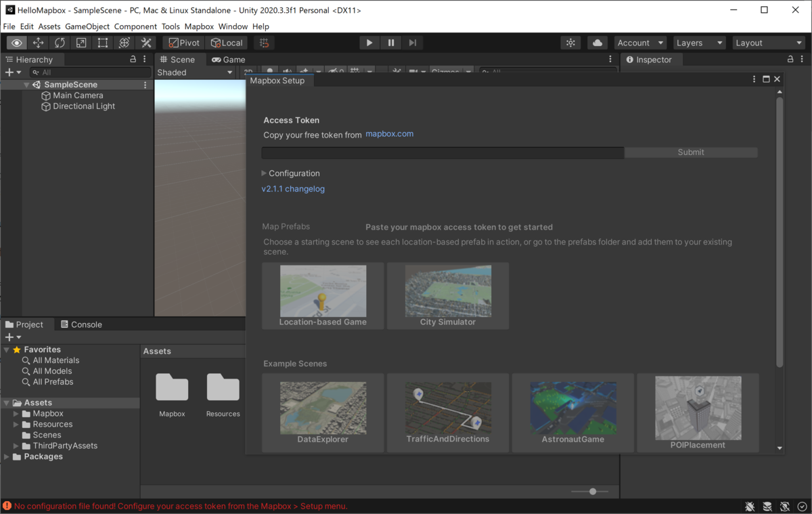This screenshot has width=812, height=514.
Task: Open the Location-based Game prefab scene
Action: click(x=323, y=296)
